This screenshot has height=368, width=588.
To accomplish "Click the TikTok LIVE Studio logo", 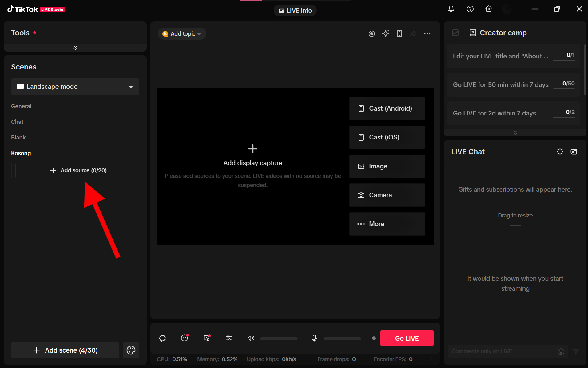I will pos(36,9).
